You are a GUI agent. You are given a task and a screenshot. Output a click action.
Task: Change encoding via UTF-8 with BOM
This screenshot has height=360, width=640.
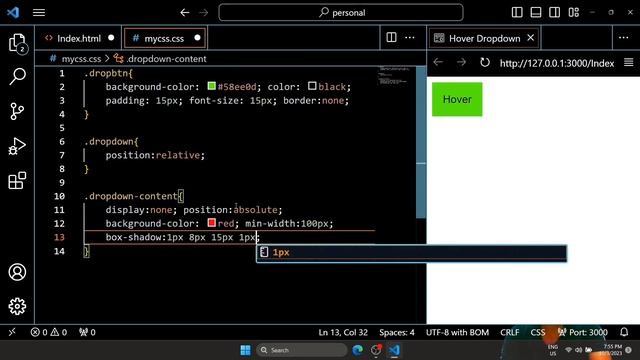pos(457,332)
